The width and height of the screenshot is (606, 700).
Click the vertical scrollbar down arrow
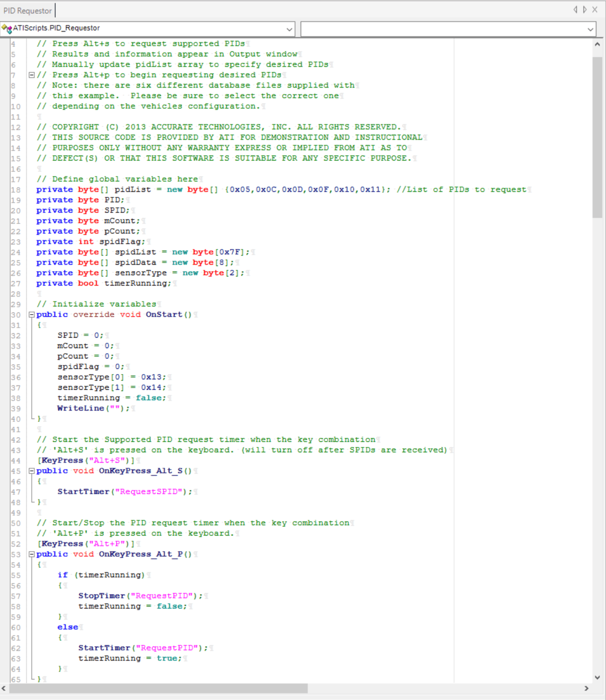tap(597, 677)
